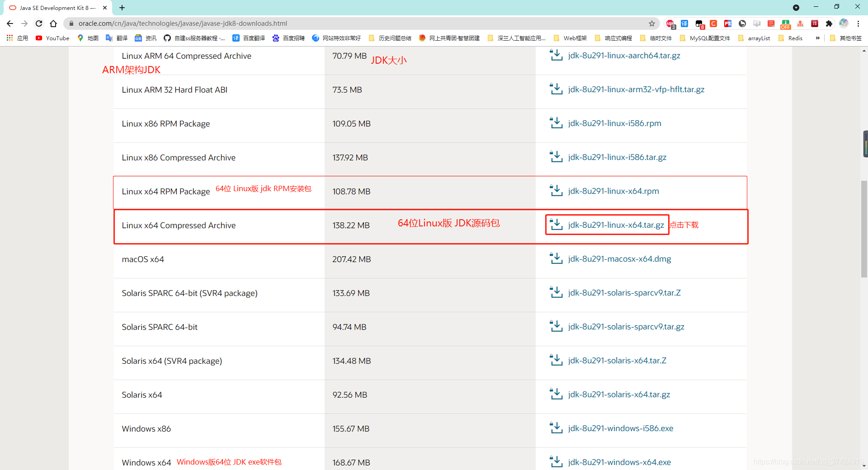The width and height of the screenshot is (868, 470).
Task: Click download icon for jdk-8u291-linux-aarch64.tar.gz
Action: click(556, 55)
